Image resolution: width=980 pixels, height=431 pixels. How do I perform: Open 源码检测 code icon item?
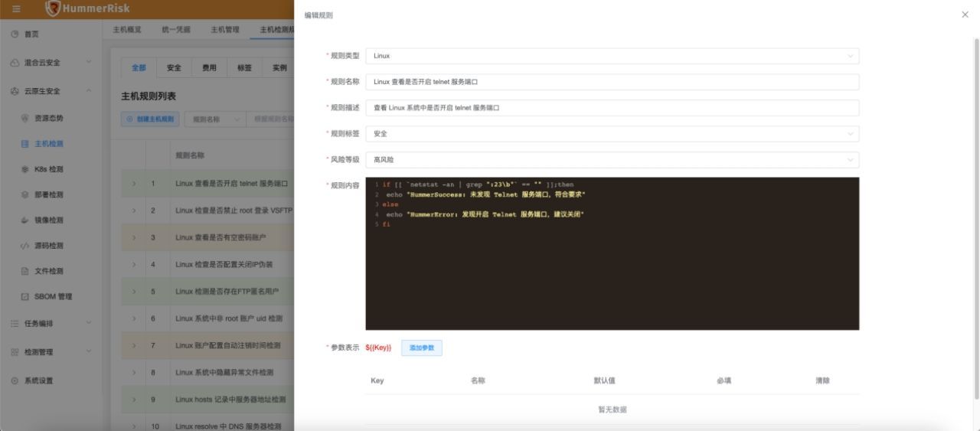click(25, 246)
